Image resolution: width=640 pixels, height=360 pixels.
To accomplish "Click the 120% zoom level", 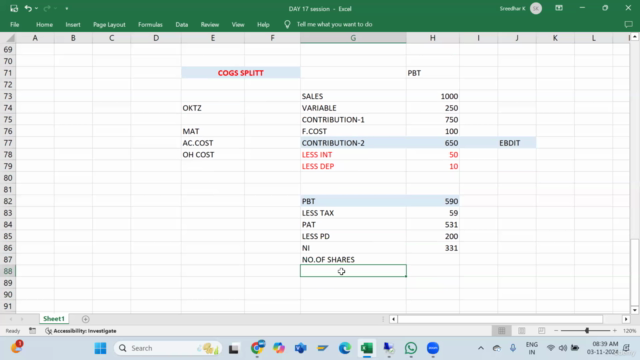I will coord(629,331).
